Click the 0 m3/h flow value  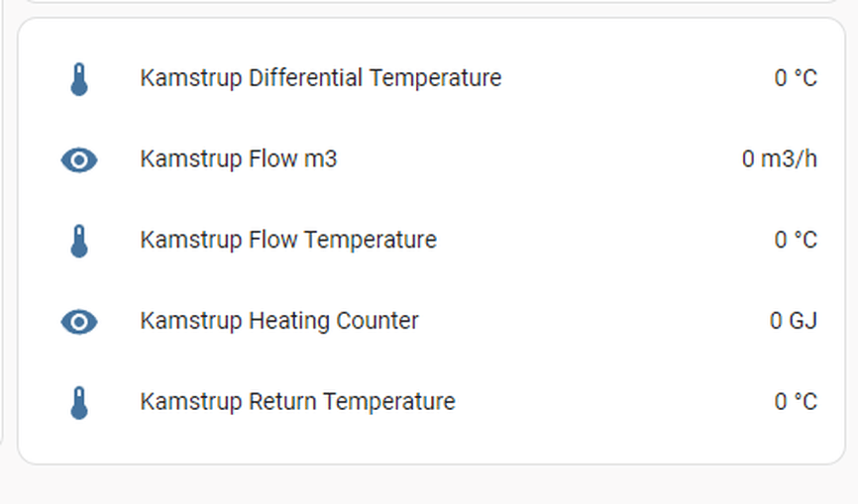point(779,159)
